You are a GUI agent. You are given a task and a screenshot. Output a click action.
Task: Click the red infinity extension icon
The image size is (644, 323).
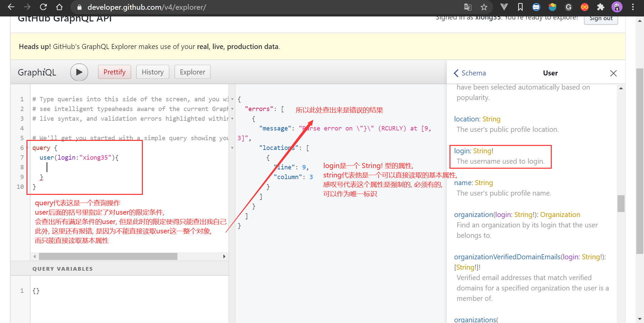[584, 7]
